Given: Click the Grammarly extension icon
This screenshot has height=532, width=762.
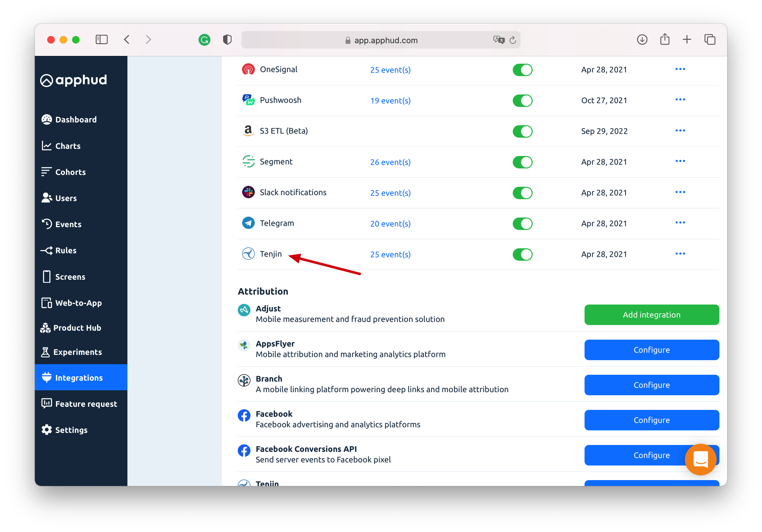Looking at the screenshot, I should 204,40.
